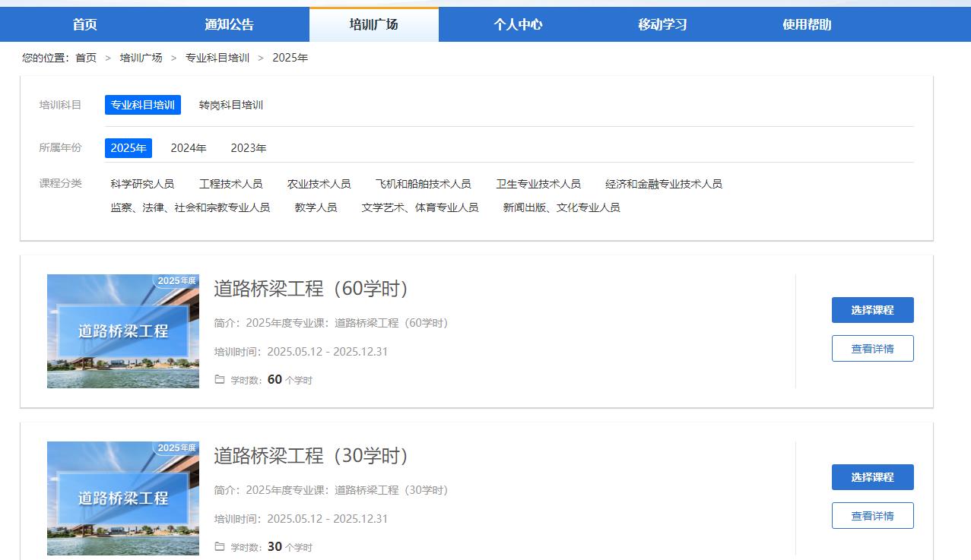
Task: Filter courses by 2023年
Action: pos(249,148)
